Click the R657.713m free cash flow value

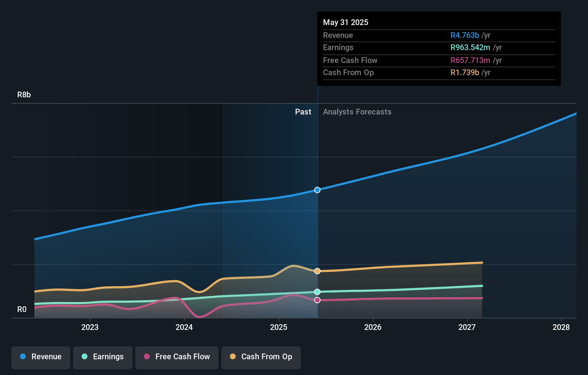470,60
